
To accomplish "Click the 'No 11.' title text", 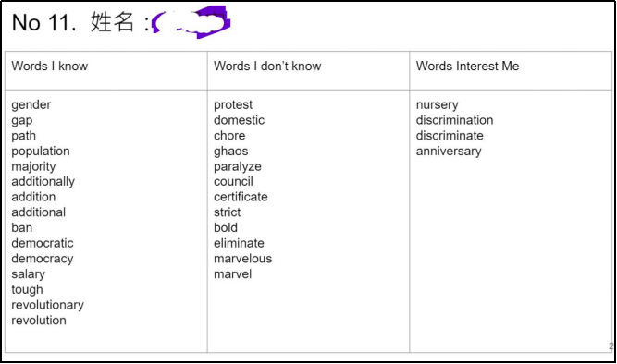I will 44,22.
